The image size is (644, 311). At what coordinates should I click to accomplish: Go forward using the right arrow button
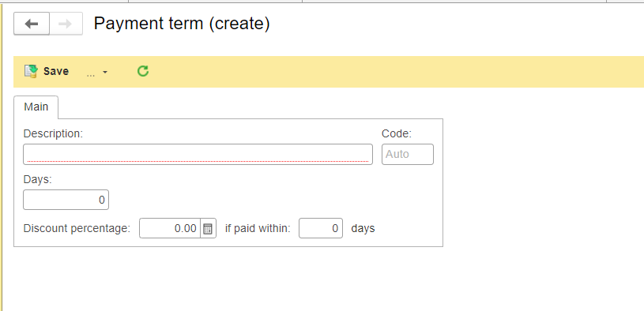[66, 24]
